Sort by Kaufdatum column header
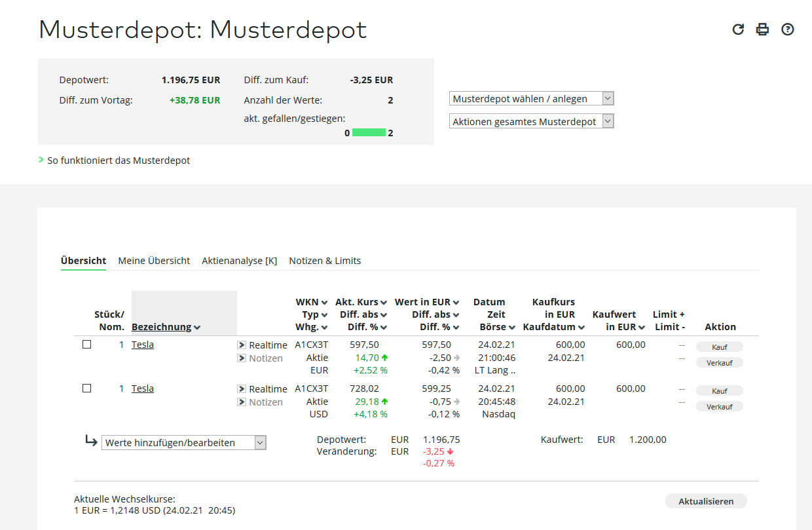Image resolution: width=812 pixels, height=530 pixels. [554, 327]
